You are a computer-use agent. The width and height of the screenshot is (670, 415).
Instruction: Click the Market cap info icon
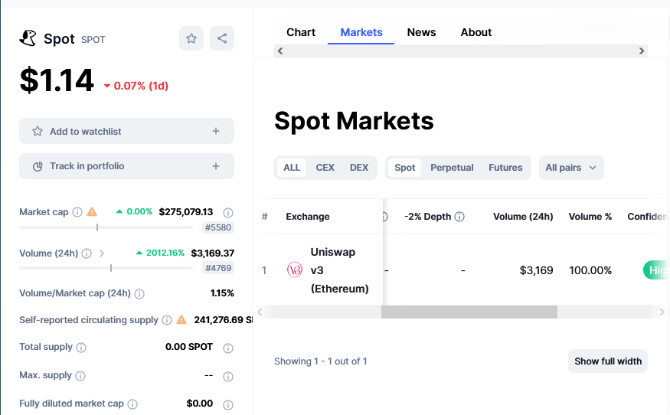click(x=77, y=212)
